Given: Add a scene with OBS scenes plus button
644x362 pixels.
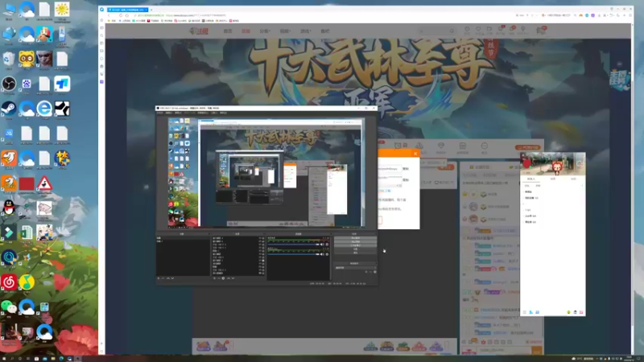Looking at the screenshot, I should 158,278.
